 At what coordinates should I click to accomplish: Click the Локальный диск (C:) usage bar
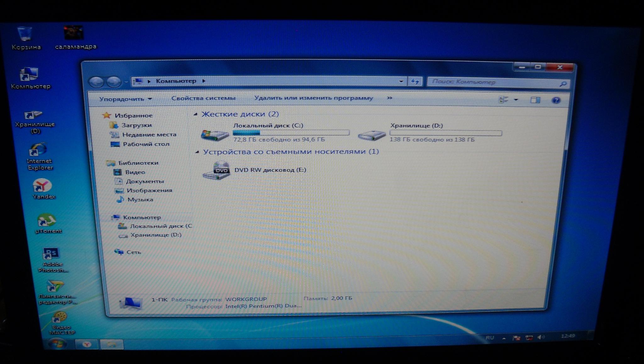coord(291,133)
